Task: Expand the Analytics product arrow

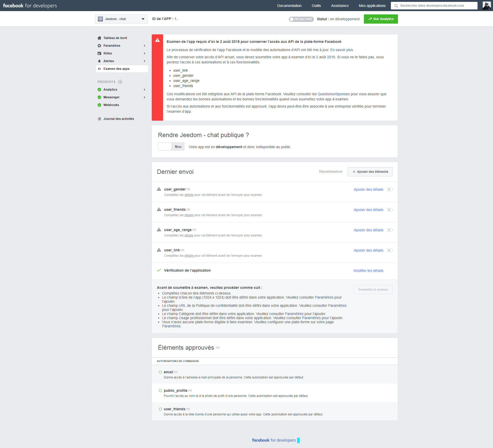Action: [145, 90]
